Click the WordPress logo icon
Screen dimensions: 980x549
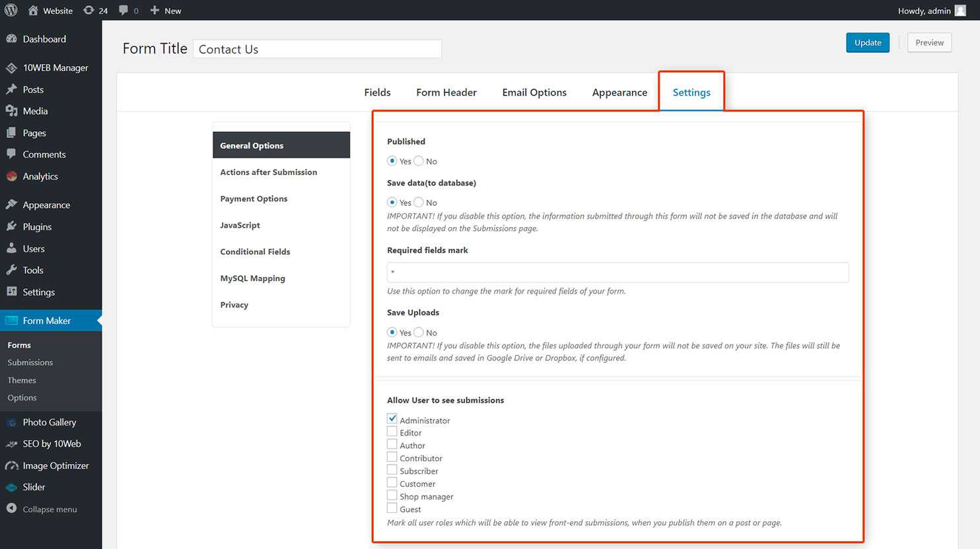(11, 10)
